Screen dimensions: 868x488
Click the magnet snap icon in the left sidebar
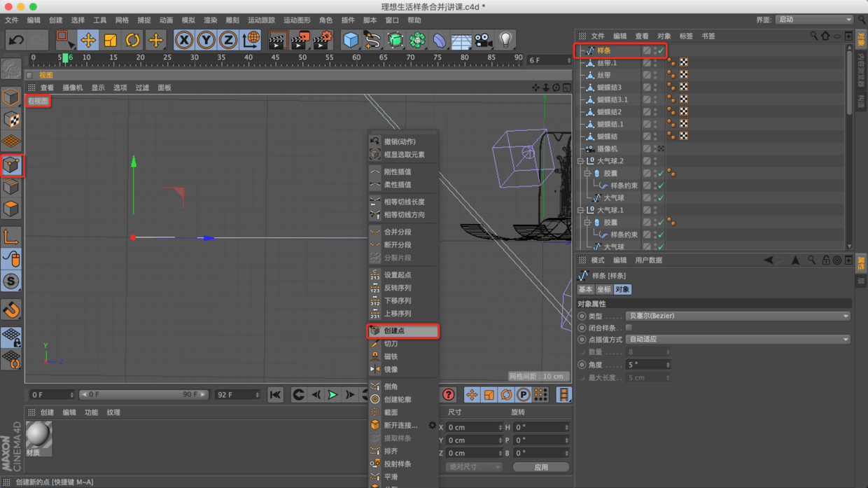coord(11,309)
